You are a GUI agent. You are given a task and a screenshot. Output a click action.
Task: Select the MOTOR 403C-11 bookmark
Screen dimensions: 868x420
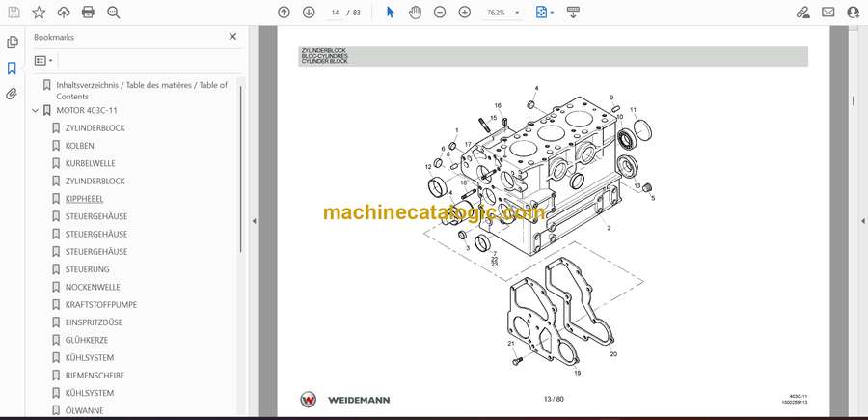click(x=87, y=110)
